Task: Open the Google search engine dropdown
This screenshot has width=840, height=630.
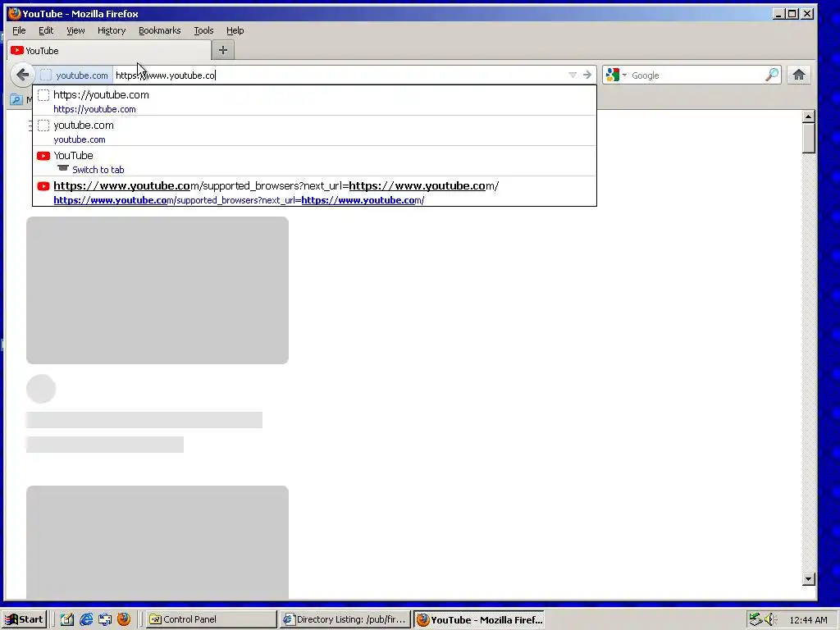Action: tap(617, 75)
